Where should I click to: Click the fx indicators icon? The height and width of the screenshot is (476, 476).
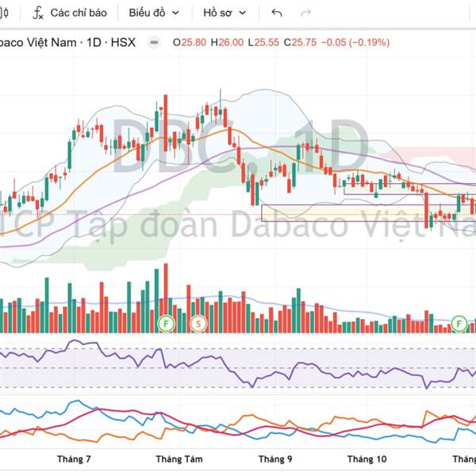tap(38, 13)
